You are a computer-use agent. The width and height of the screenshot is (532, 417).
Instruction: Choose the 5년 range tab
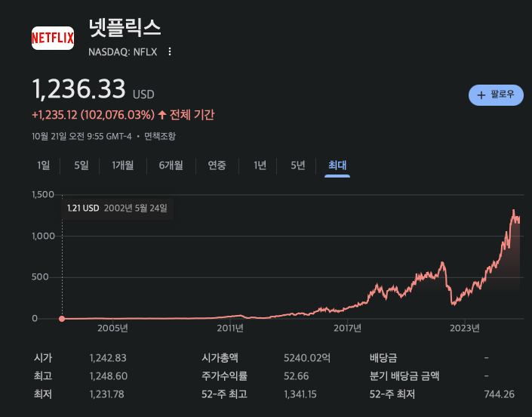298,165
